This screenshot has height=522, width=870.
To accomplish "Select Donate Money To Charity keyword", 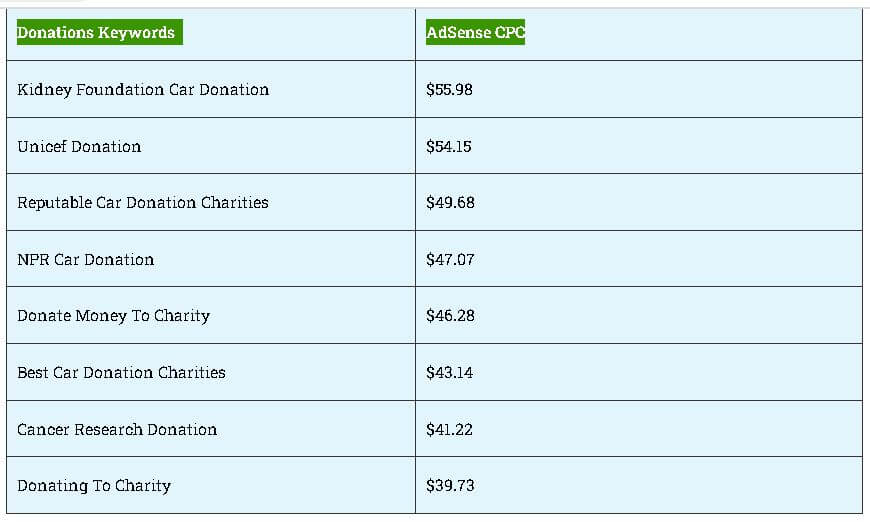I will pyautogui.click(x=113, y=316).
